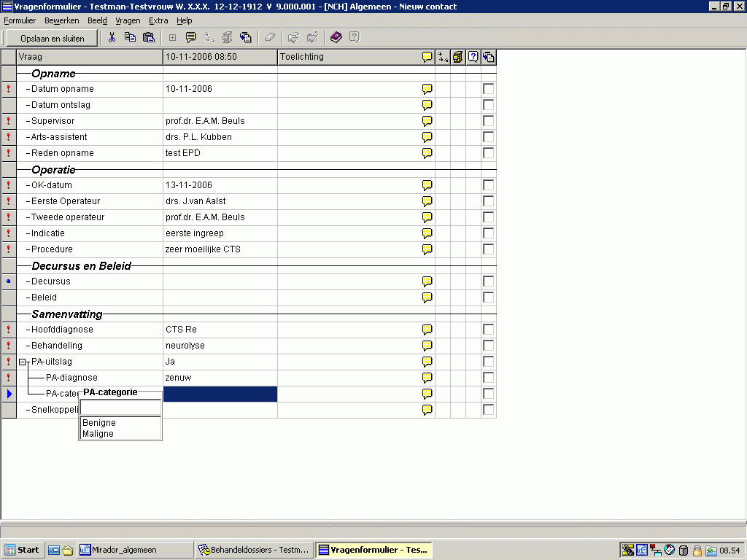This screenshot has height=560, width=747.
Task: Click the Windows Start button
Action: 23,550
